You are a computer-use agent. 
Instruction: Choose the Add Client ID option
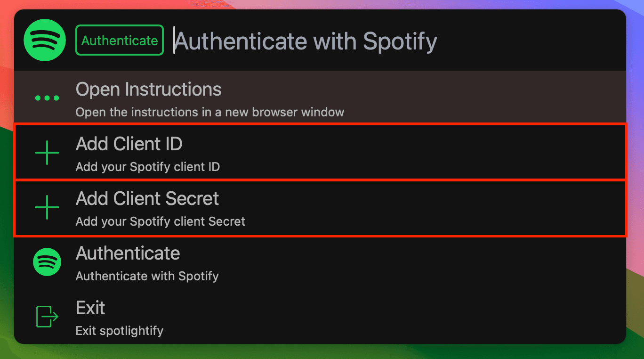pyautogui.click(x=320, y=152)
